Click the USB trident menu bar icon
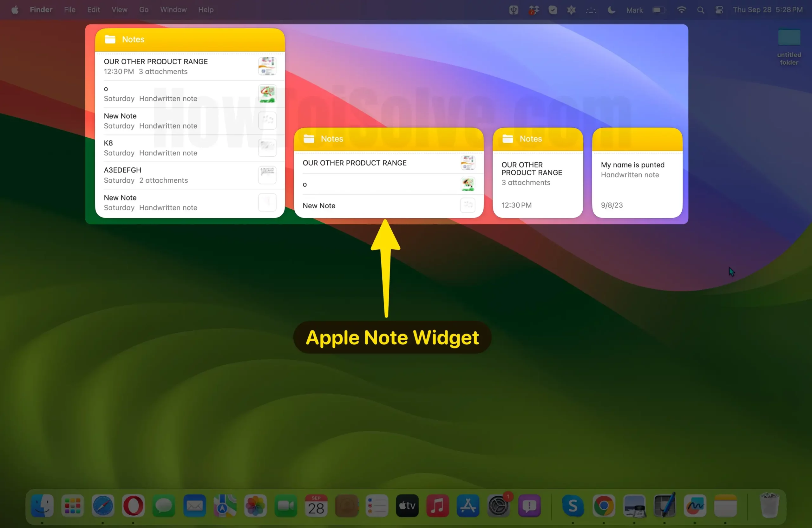This screenshot has width=812, height=528. click(514, 10)
